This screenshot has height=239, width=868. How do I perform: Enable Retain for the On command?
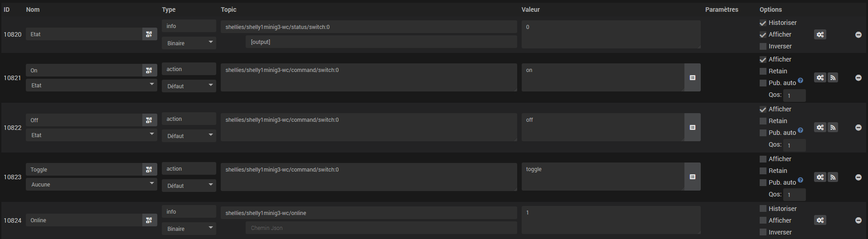pos(763,71)
